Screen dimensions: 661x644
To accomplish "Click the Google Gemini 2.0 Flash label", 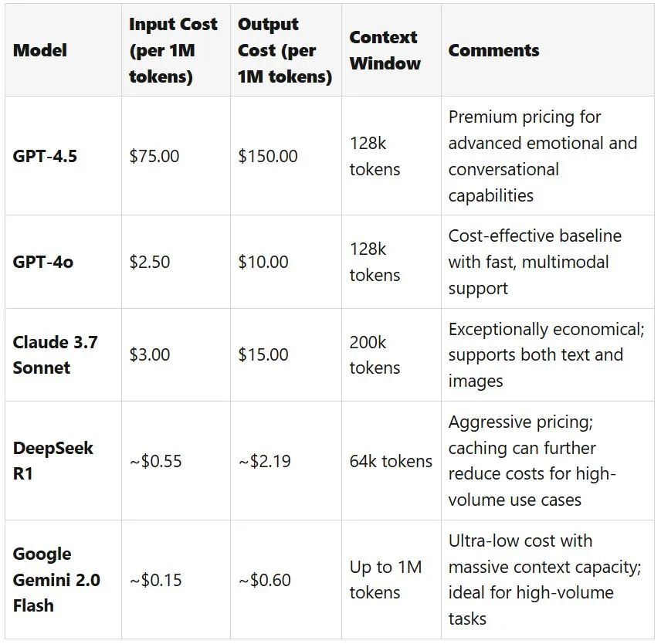I will coord(56,579).
